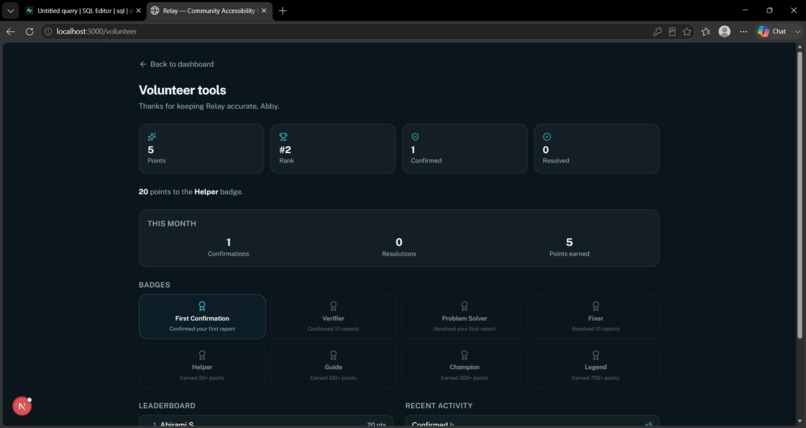Click the shield icon on Confirmed card
The image size is (806, 428).
tap(415, 137)
